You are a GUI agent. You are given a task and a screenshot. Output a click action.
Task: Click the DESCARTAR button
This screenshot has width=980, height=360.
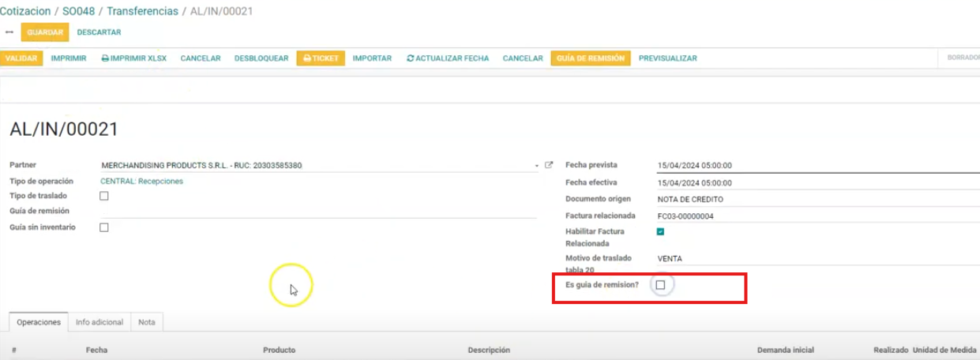tap(99, 32)
